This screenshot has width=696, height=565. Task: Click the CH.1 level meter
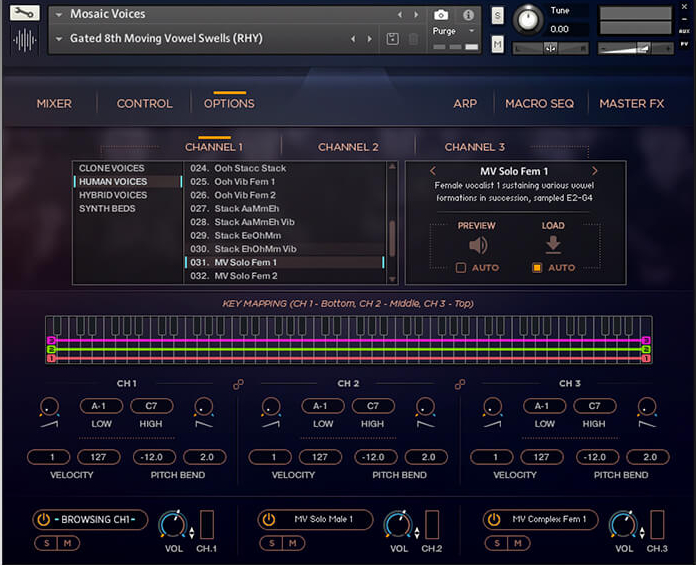[207, 525]
